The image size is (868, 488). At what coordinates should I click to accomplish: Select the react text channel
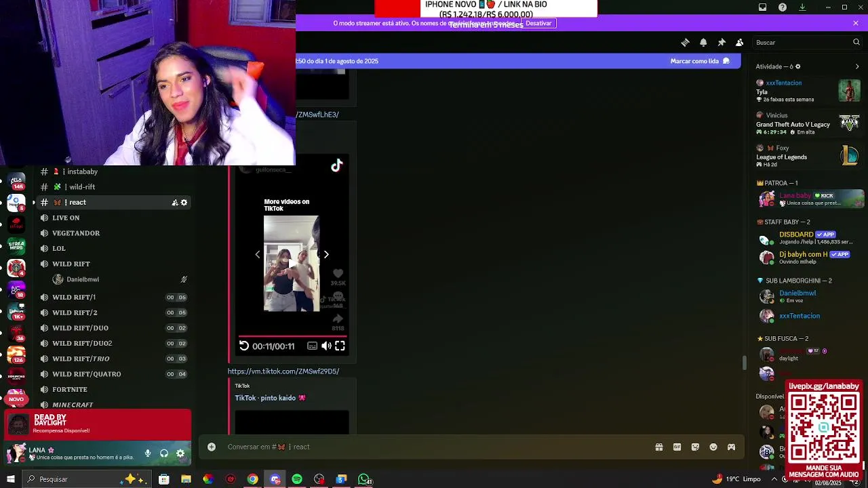(113, 202)
